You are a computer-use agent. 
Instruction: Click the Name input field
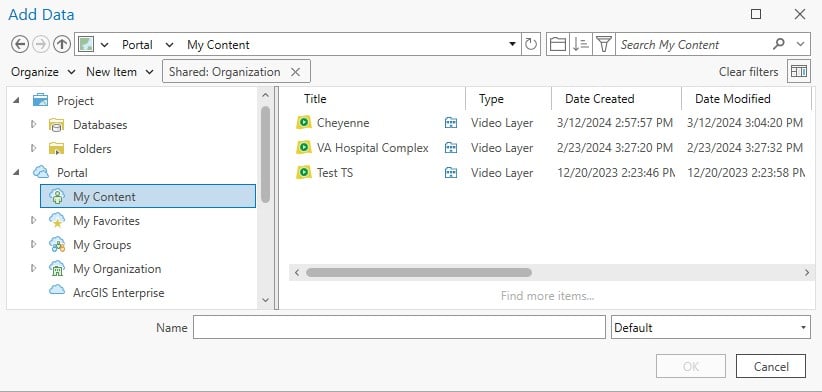click(x=399, y=328)
